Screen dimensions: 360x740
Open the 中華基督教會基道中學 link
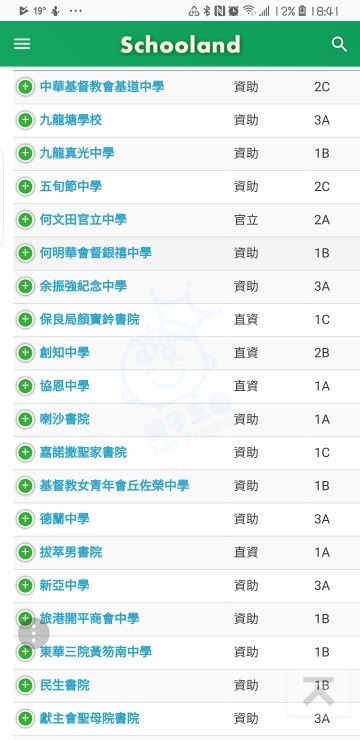tap(102, 87)
